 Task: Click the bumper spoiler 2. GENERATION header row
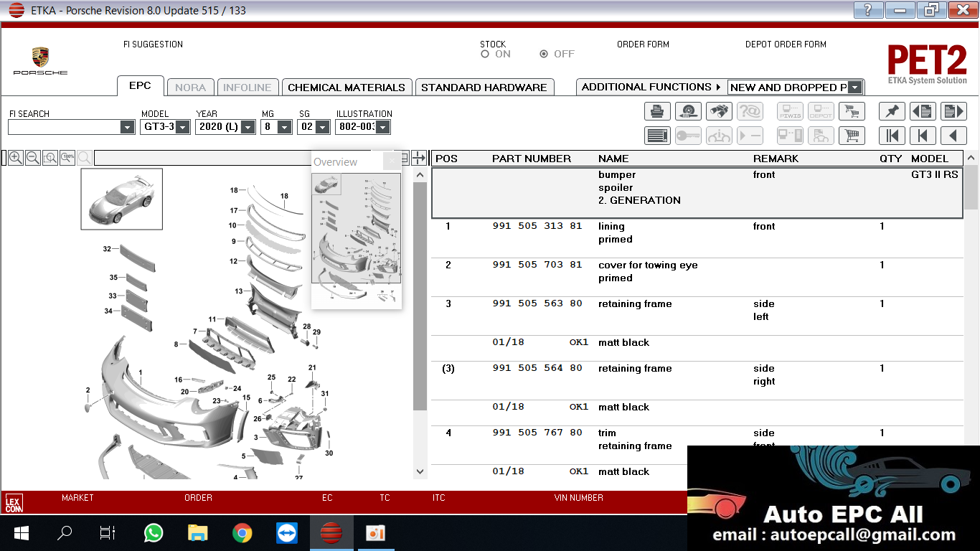(697, 193)
